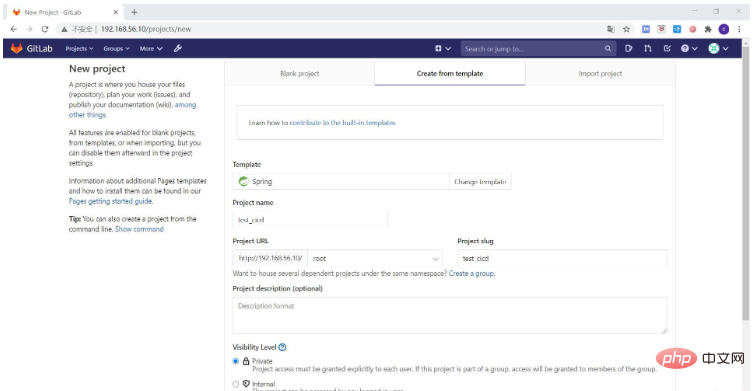Click the Search or jump to box
The image size is (755, 391).
click(538, 49)
